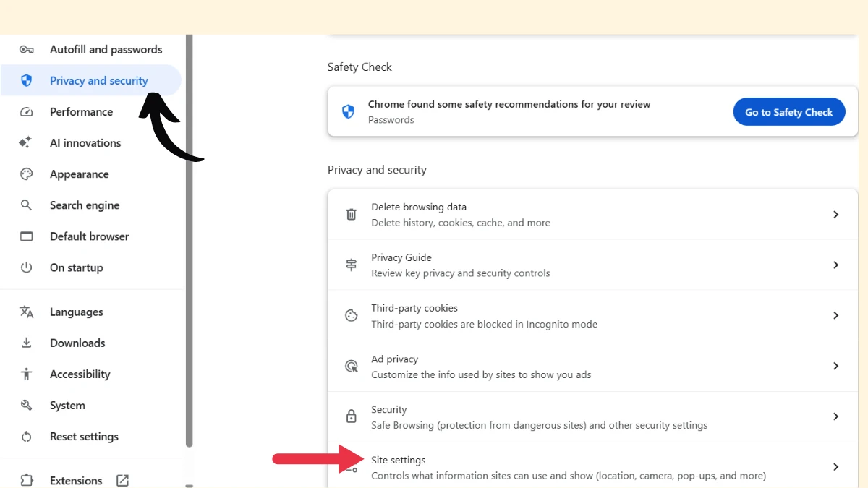
Task: Open Autofill and passwords section
Action: pyautogui.click(x=90, y=49)
